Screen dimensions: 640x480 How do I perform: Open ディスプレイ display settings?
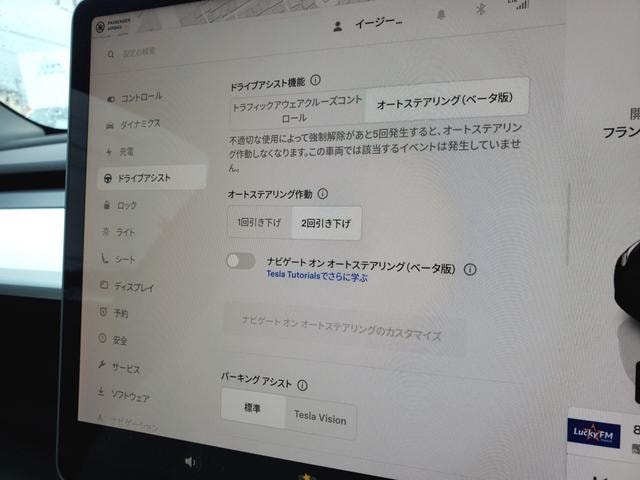pos(127,287)
